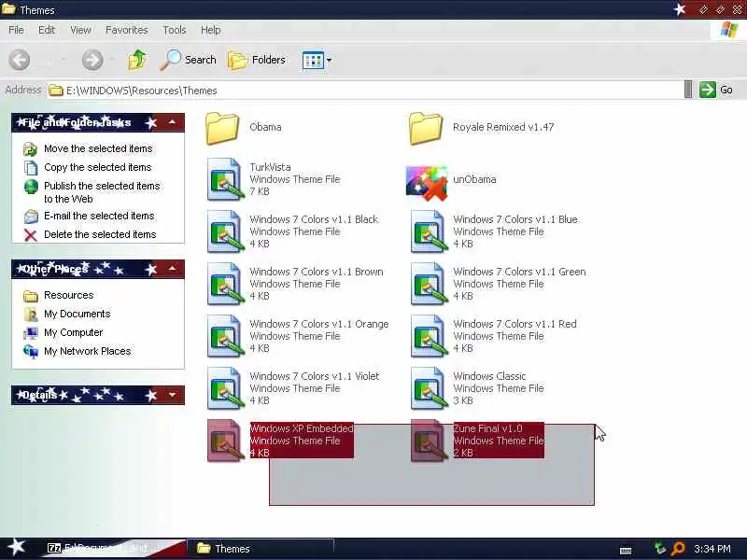747x560 pixels.
Task: Select Windows 7 Colors v1.1 Orange icon
Action: [224, 336]
